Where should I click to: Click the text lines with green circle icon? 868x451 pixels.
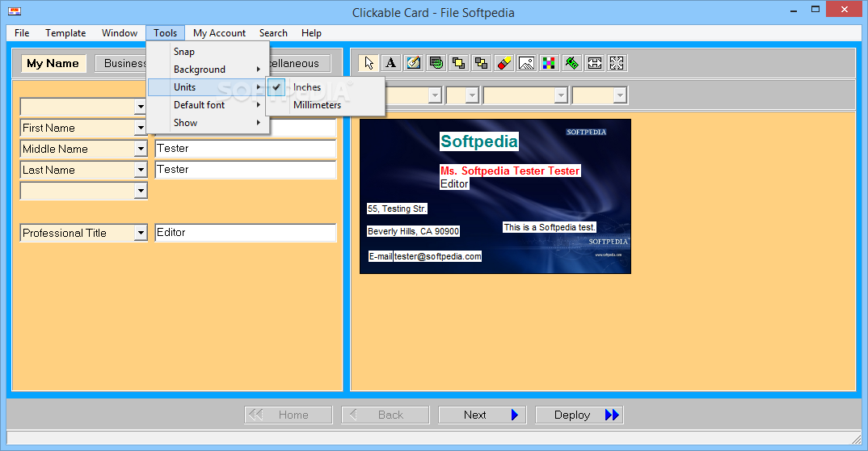(x=436, y=63)
